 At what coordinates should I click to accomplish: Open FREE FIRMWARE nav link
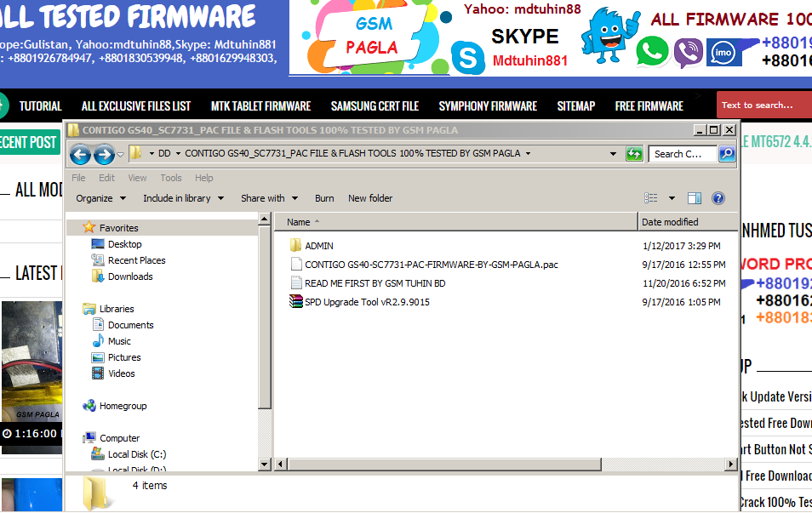tap(649, 106)
